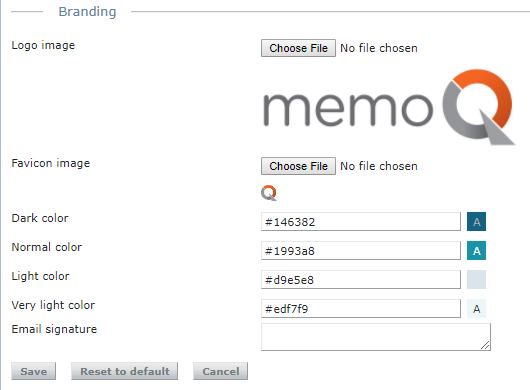Click inside the Email signature text area

(x=376, y=337)
